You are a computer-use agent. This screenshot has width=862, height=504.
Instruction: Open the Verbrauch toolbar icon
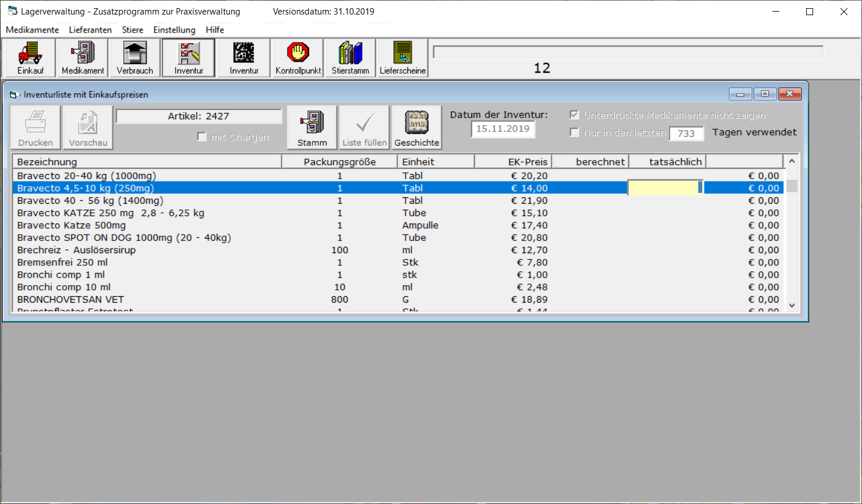pos(135,58)
